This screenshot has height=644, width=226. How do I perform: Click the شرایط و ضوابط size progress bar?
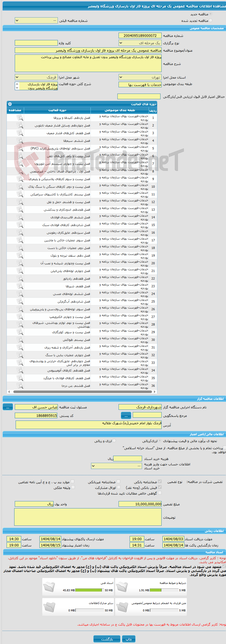click(x=164, y=590)
